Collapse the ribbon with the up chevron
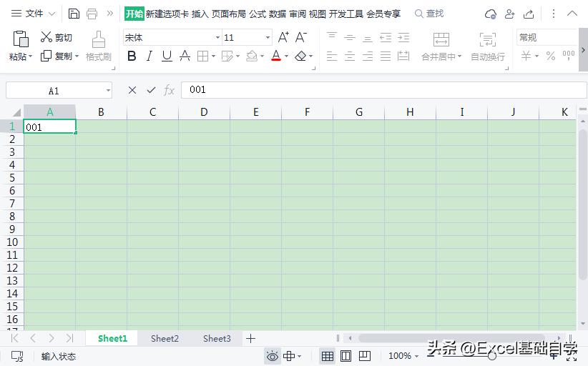Image resolution: width=588 pixels, height=366 pixels. (x=572, y=14)
